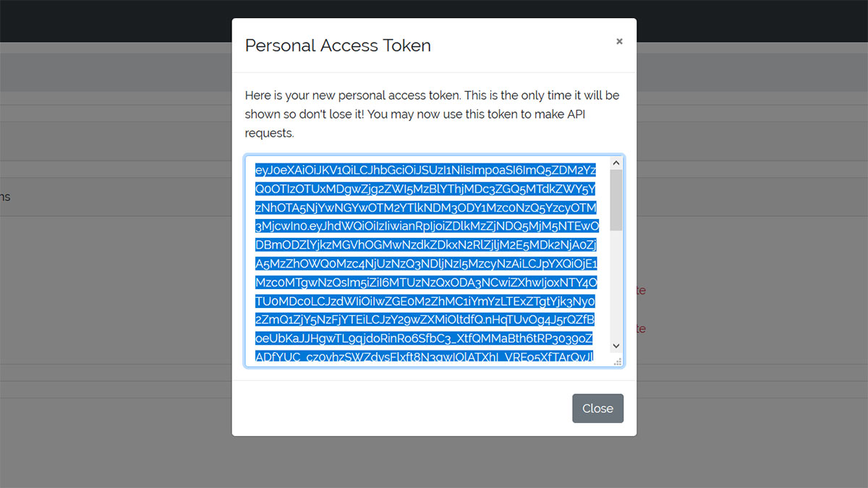Click the gray Close button
The width and height of the screenshot is (868, 488).
point(597,408)
